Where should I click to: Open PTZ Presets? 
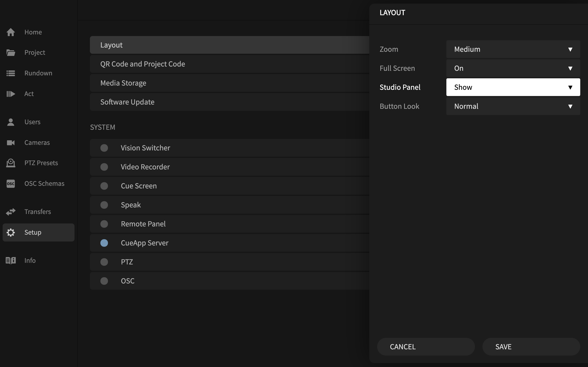41,163
